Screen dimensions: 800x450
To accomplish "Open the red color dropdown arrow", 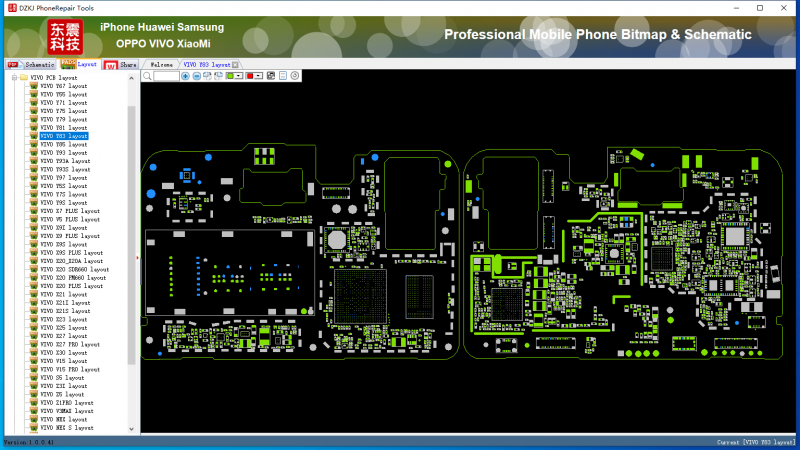I will coord(259,76).
